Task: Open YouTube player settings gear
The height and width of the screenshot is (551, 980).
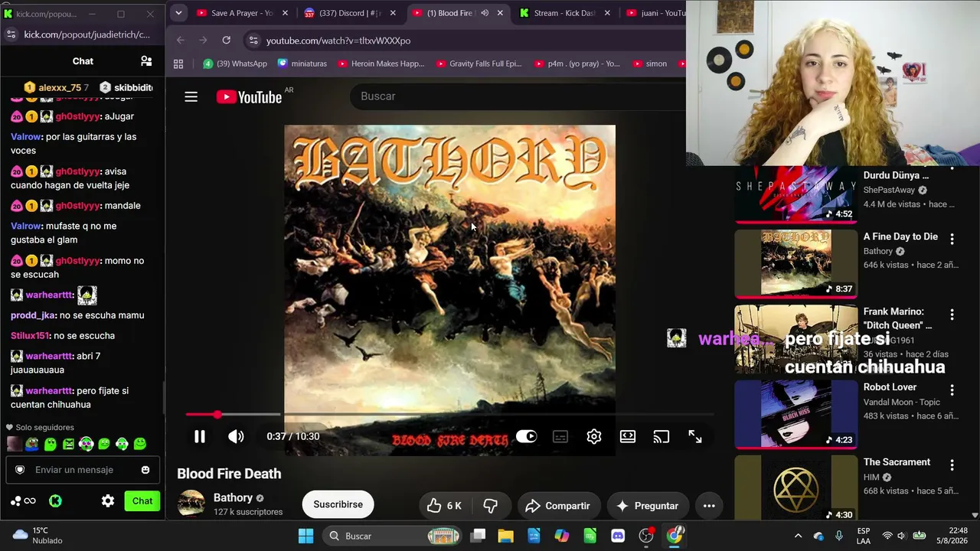Action: click(594, 436)
